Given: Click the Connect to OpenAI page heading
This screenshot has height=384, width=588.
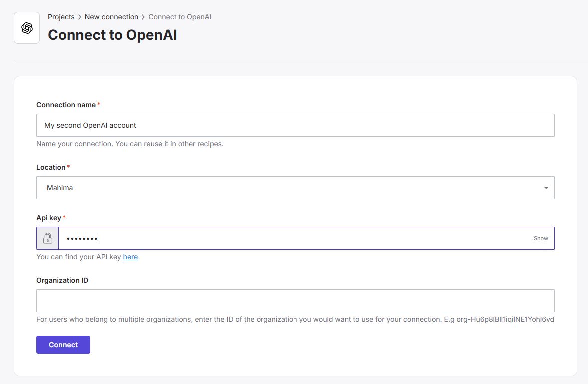Looking at the screenshot, I should point(112,35).
